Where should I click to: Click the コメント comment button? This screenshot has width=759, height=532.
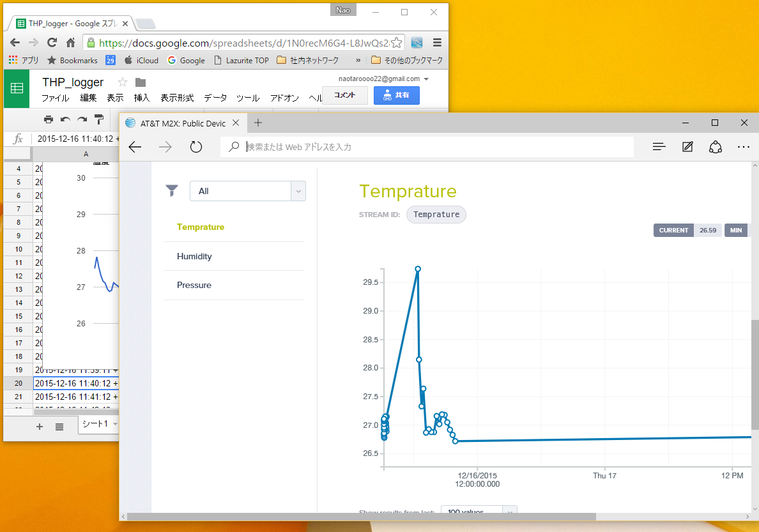point(344,95)
